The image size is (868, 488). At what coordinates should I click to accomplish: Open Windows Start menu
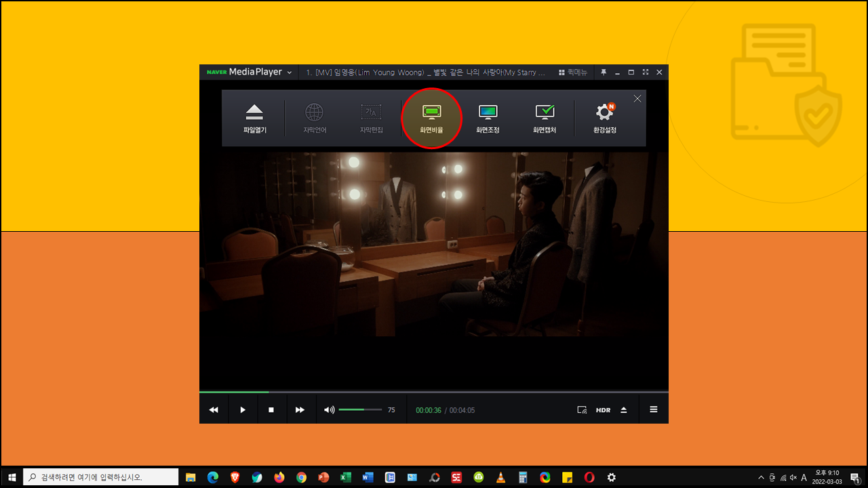[x=12, y=477]
